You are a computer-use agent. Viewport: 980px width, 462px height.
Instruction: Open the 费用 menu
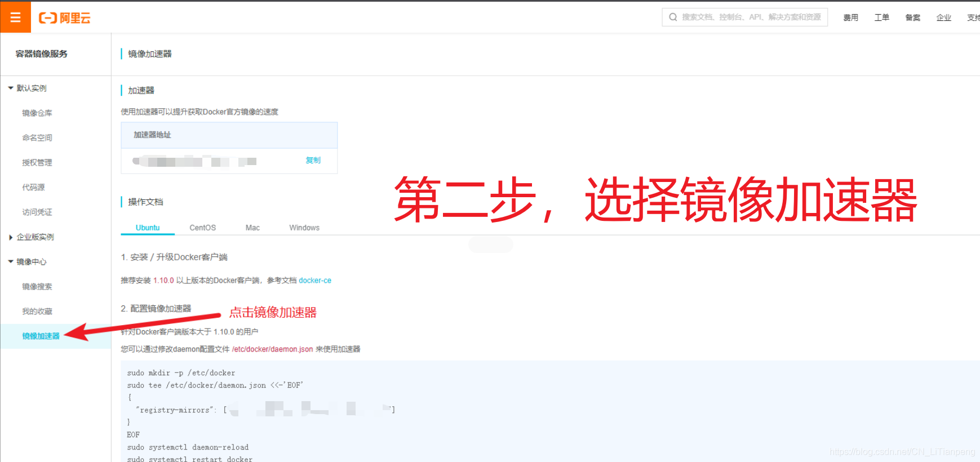click(x=850, y=17)
